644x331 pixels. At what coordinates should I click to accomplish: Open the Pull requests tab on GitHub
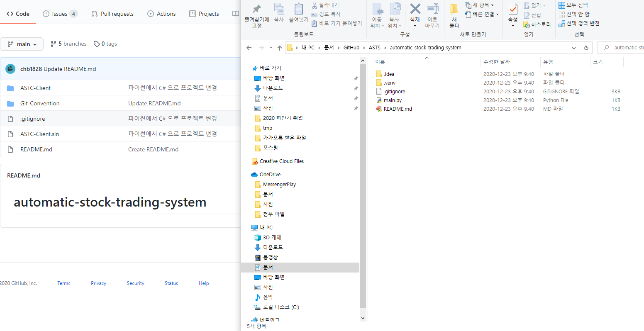(112, 14)
